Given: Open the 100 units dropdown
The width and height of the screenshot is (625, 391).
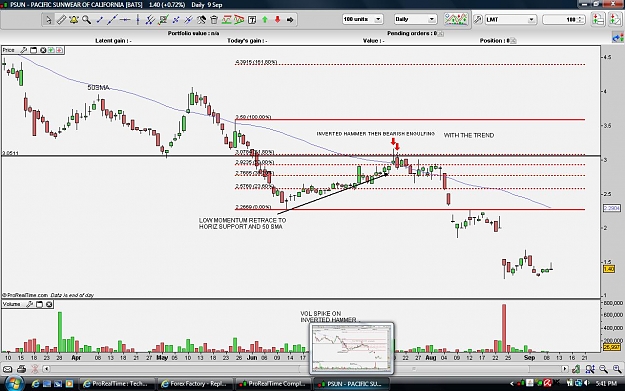Looking at the screenshot, I should (362, 19).
